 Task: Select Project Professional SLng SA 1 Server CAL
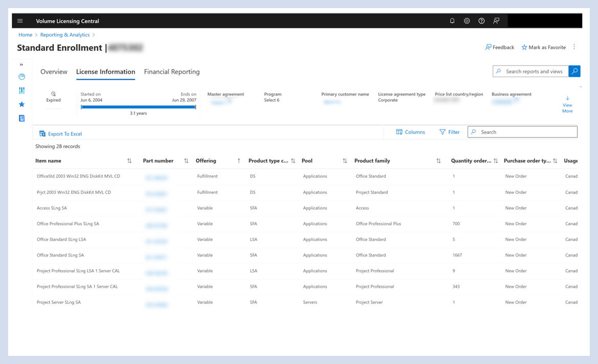pyautogui.click(x=305, y=287)
